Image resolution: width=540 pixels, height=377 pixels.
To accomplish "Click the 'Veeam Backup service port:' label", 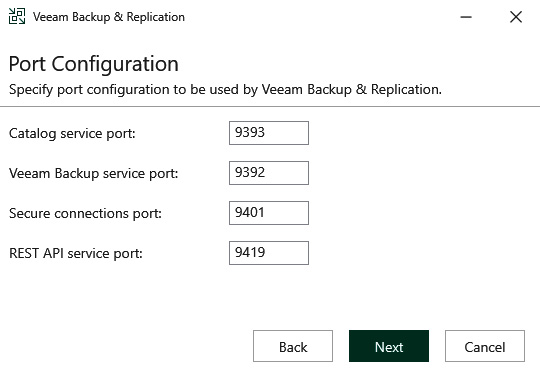I will pyautogui.click(x=94, y=173).
